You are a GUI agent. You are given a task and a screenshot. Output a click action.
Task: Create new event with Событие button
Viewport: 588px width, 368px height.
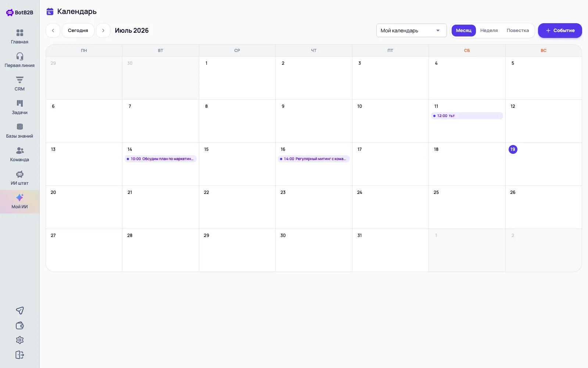click(x=560, y=31)
